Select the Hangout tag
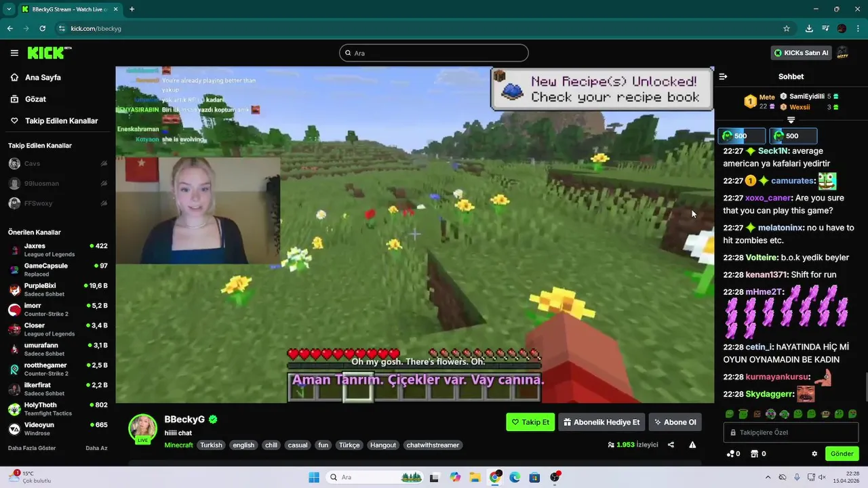This screenshot has height=488, width=868. [383, 445]
